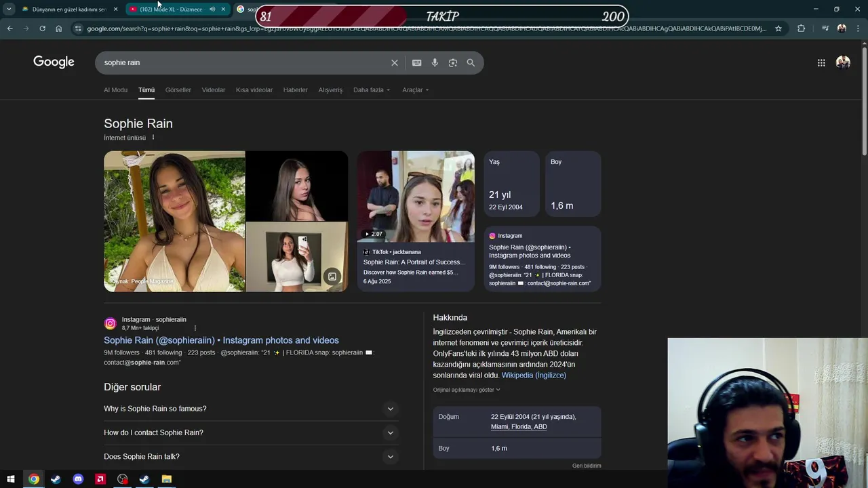Image resolution: width=868 pixels, height=488 pixels.
Task: Click the Hakkında section heading
Action: point(450,317)
